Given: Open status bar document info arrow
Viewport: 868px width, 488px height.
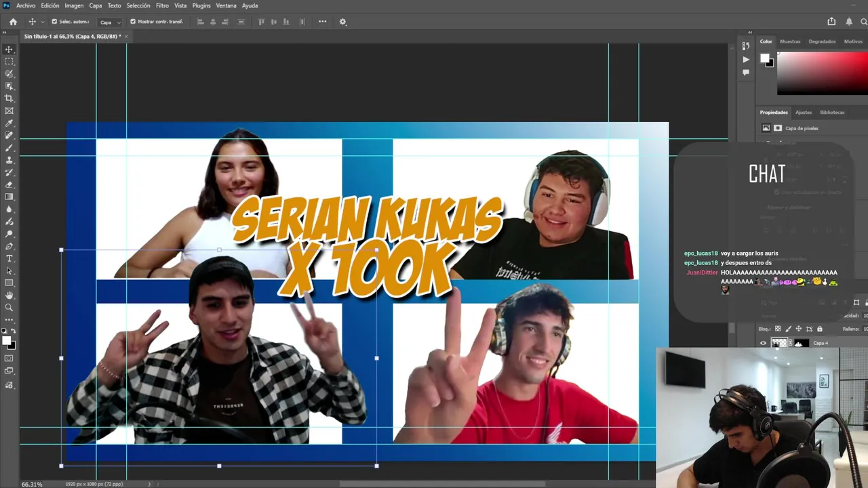Looking at the screenshot, I should (x=149, y=484).
